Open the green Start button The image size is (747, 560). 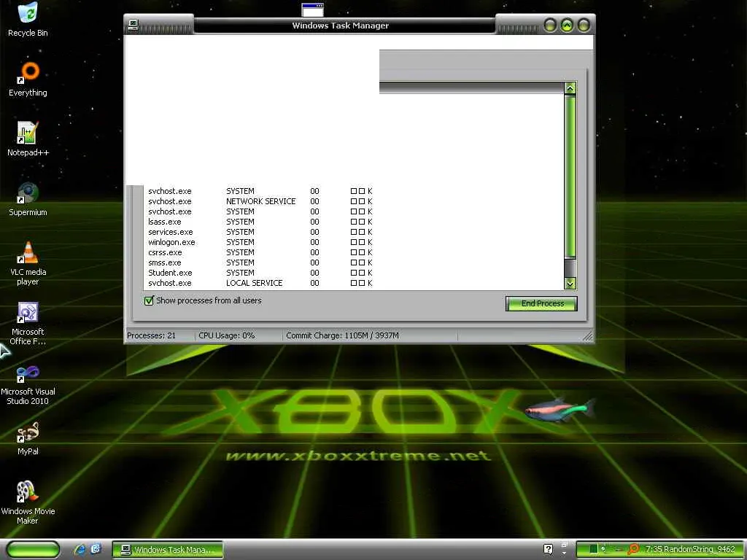33,549
